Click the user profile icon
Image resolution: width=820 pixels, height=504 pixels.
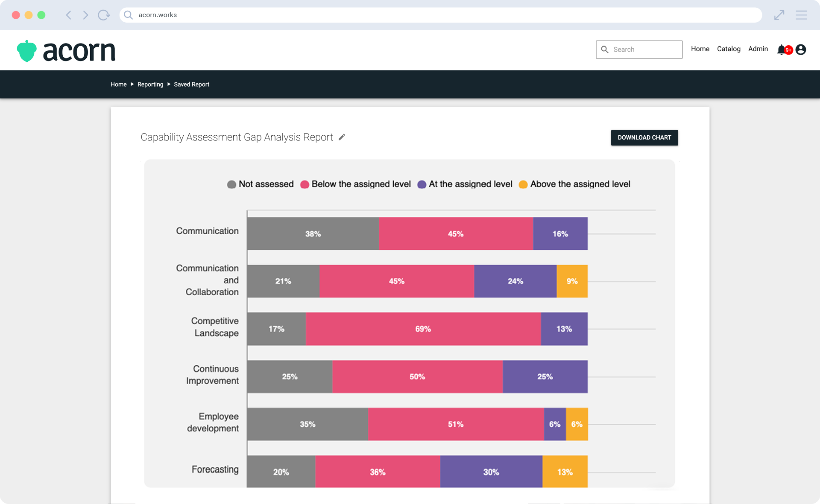point(801,50)
